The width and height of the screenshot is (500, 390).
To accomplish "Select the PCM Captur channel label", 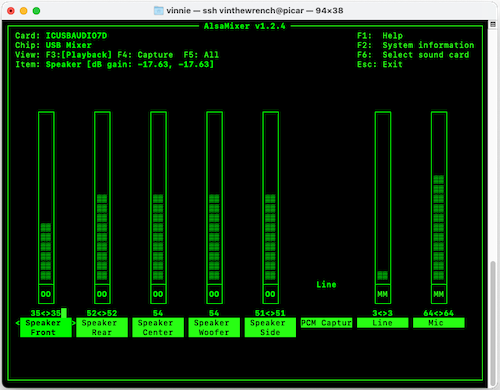I will [326, 323].
